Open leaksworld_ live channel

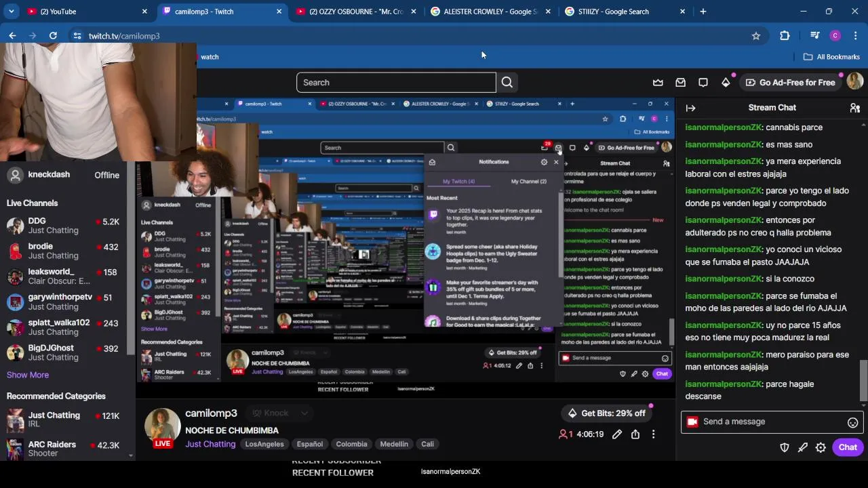click(x=63, y=276)
